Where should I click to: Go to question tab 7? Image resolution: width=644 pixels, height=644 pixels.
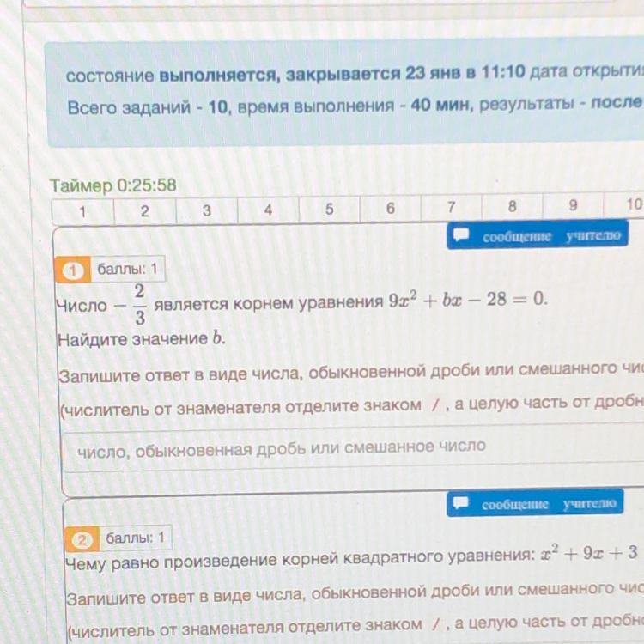point(451,207)
